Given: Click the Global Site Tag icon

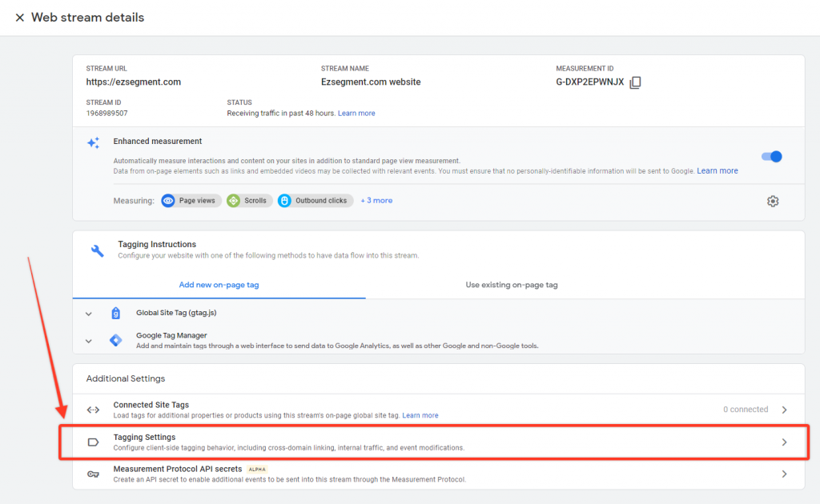Looking at the screenshot, I should point(115,313).
